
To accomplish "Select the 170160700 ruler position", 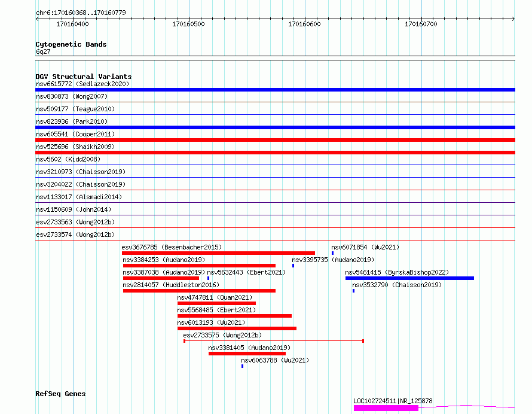I will 421,24.
